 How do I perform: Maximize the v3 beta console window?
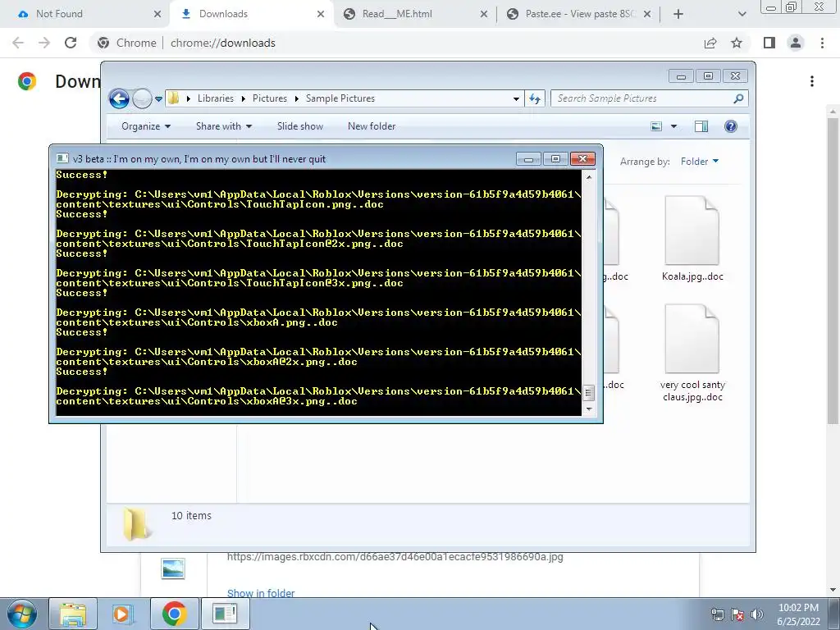tap(555, 158)
